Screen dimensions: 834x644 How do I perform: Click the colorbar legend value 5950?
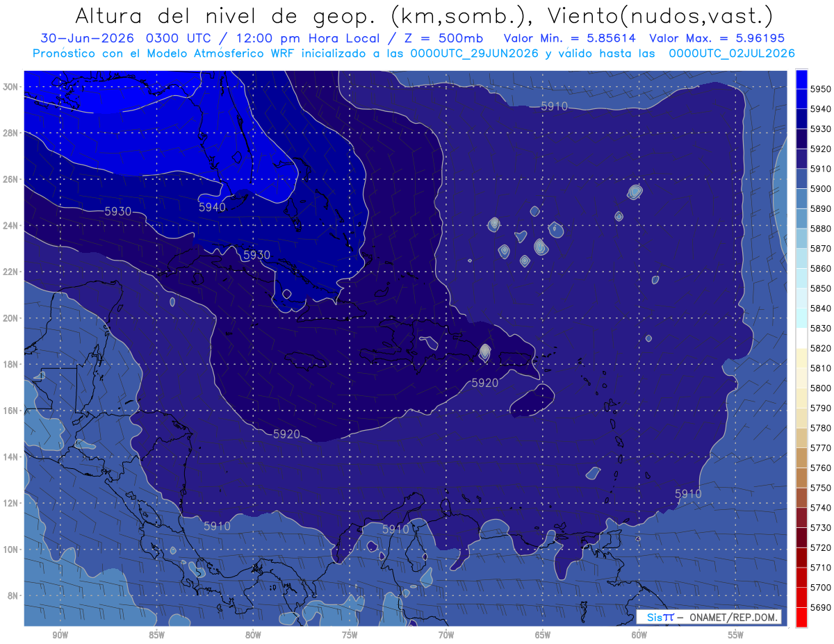[821, 89]
